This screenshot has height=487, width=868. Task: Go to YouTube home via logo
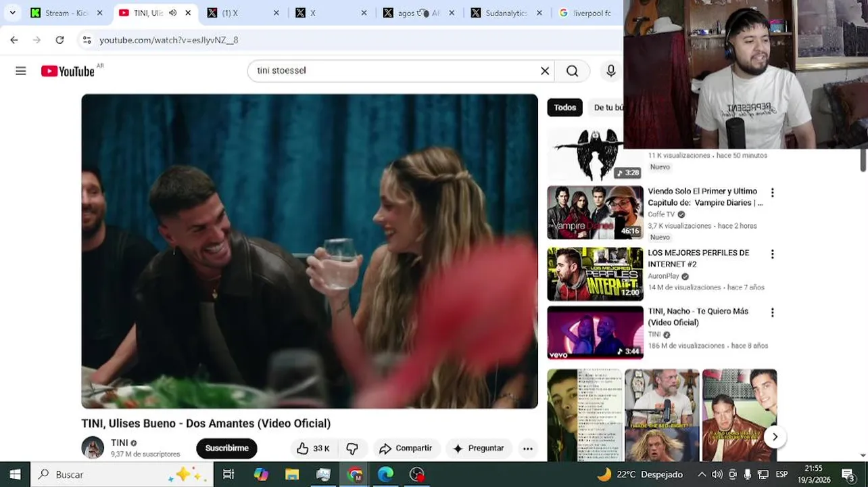(68, 71)
